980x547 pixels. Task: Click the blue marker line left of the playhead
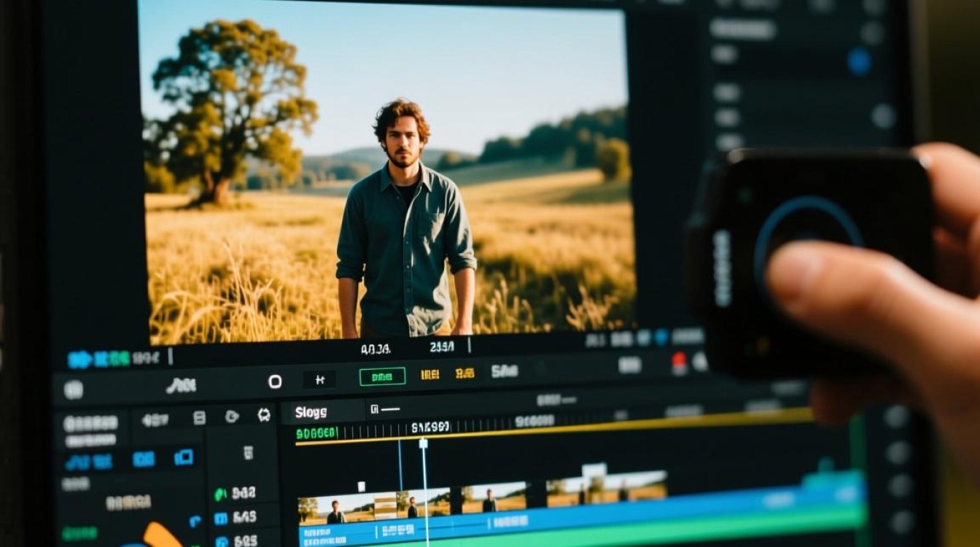[400, 465]
